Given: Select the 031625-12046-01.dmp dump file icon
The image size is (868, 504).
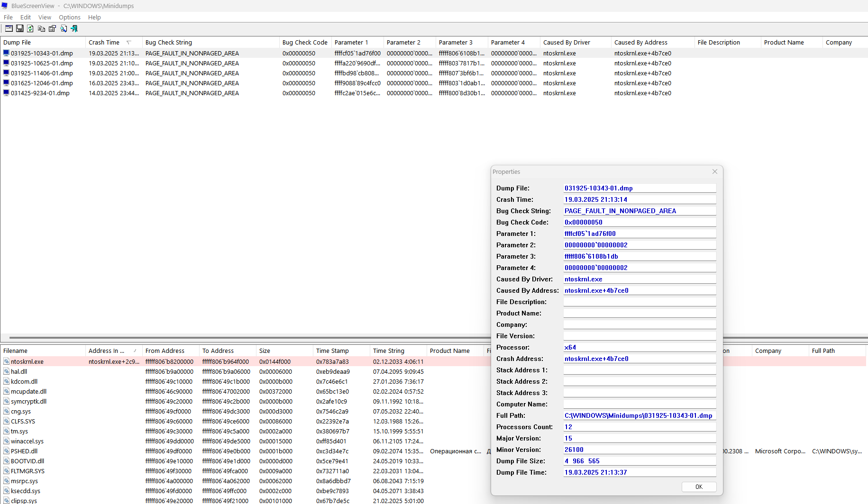Looking at the screenshot, I should click(x=6, y=83).
